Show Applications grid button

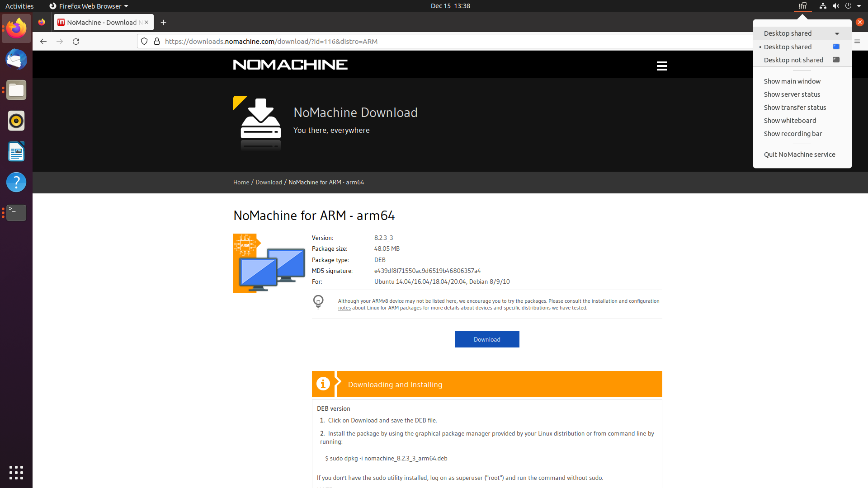(x=16, y=472)
